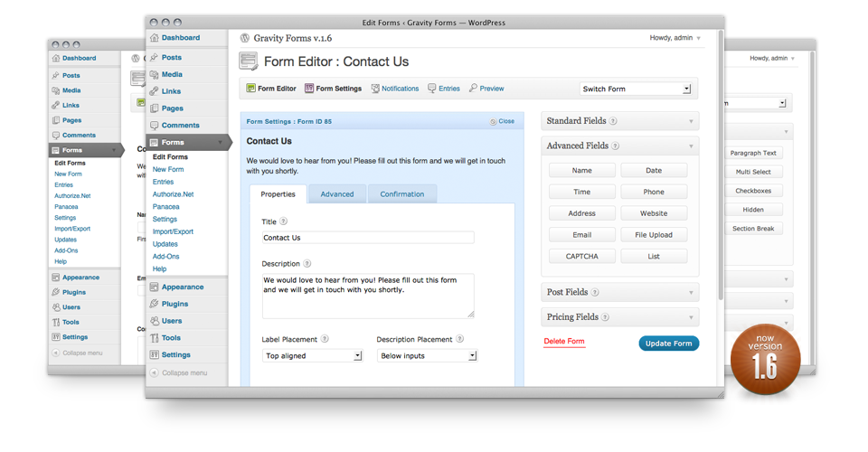Click the Title input field

tap(368, 238)
